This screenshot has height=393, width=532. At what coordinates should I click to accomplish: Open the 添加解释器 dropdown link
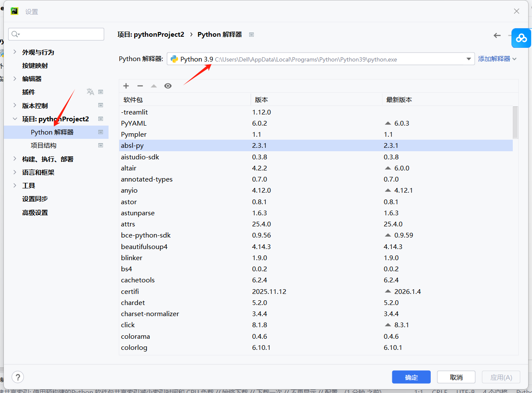[x=497, y=59]
